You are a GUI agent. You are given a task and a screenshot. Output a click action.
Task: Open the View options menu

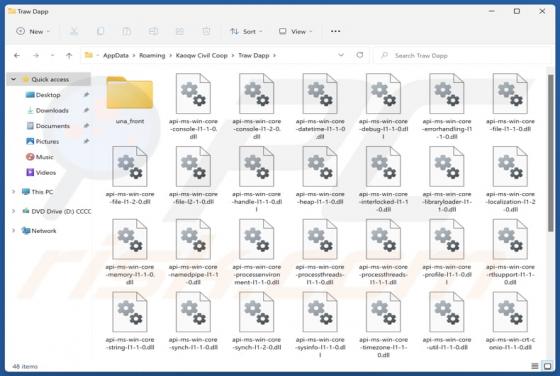pos(295,31)
